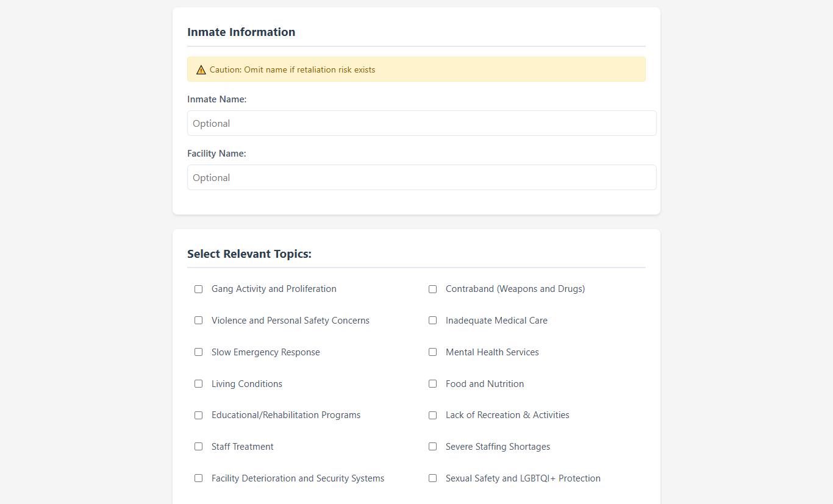
Task: Check Severe Staffing Shortages box
Action: pos(432,447)
